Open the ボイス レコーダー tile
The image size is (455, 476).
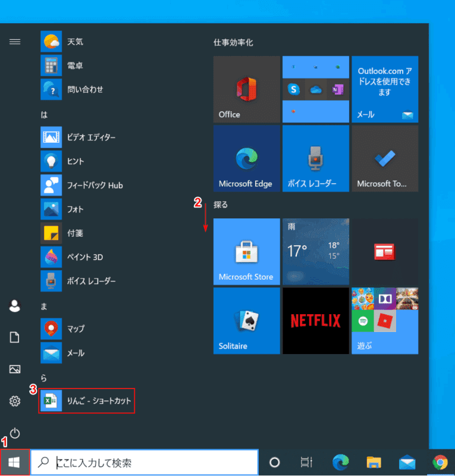(316, 158)
